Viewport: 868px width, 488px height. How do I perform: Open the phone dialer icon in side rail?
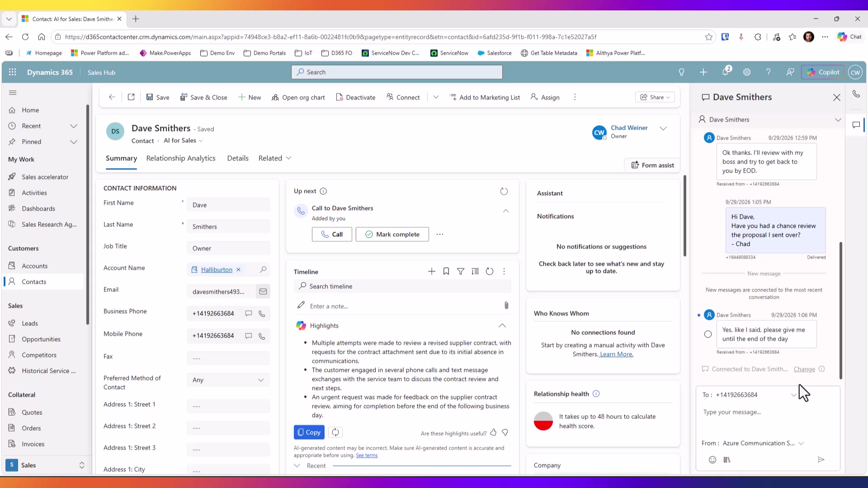(856, 94)
